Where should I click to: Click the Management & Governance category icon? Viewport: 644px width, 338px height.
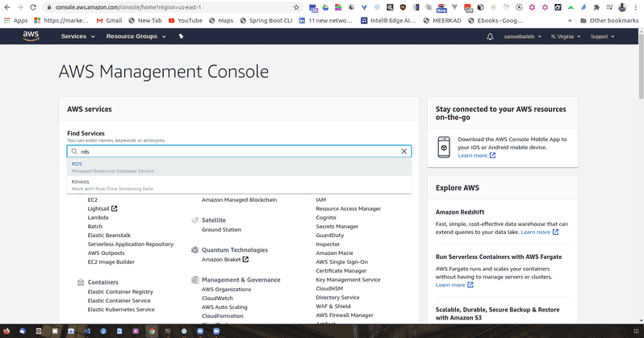click(194, 280)
